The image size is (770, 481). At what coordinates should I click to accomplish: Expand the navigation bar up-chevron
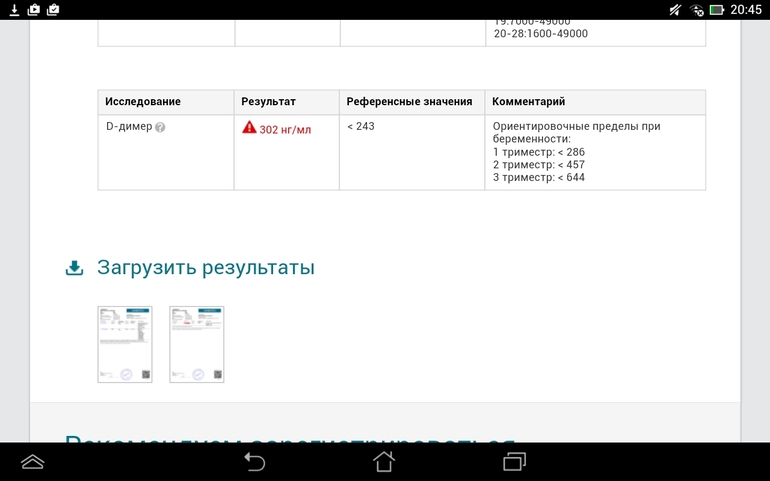(33, 461)
